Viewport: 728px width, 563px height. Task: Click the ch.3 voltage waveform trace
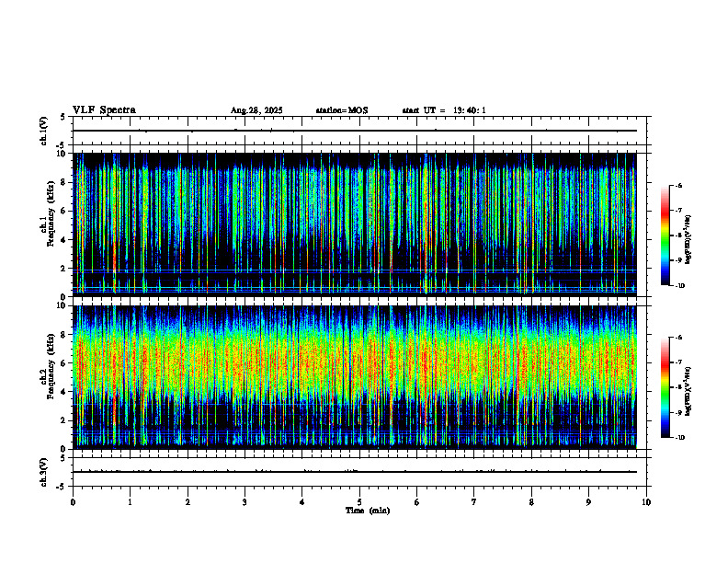pos(355,472)
